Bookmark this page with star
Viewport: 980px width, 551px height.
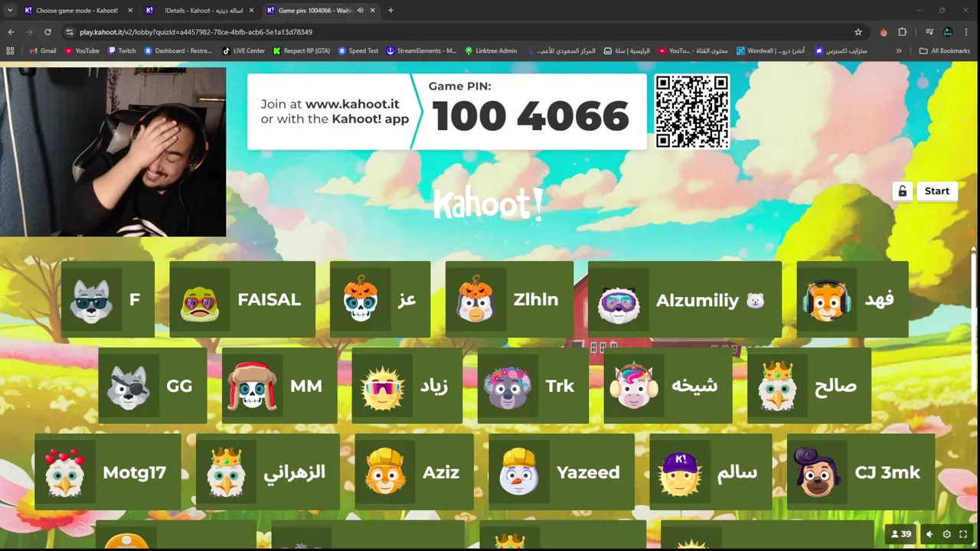point(858,32)
